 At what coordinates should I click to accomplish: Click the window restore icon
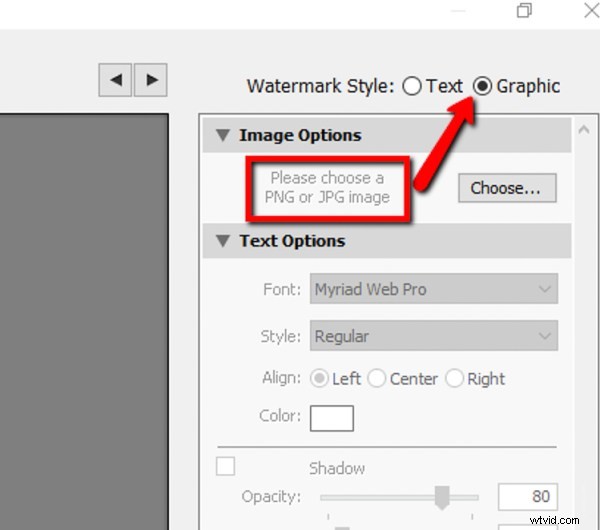pyautogui.click(x=524, y=10)
